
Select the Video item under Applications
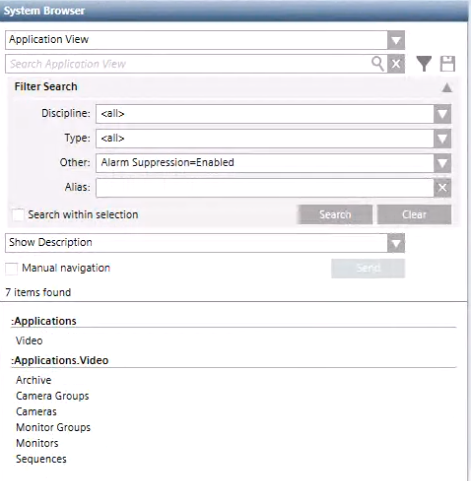coord(29,340)
